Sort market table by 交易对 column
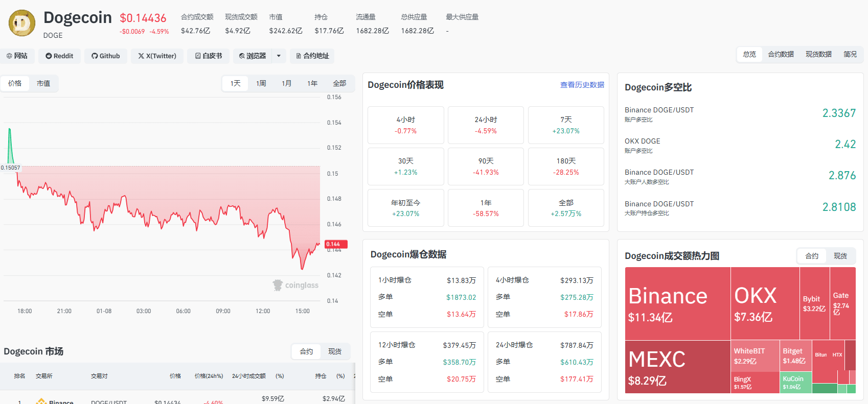The image size is (868, 404). tap(99, 376)
